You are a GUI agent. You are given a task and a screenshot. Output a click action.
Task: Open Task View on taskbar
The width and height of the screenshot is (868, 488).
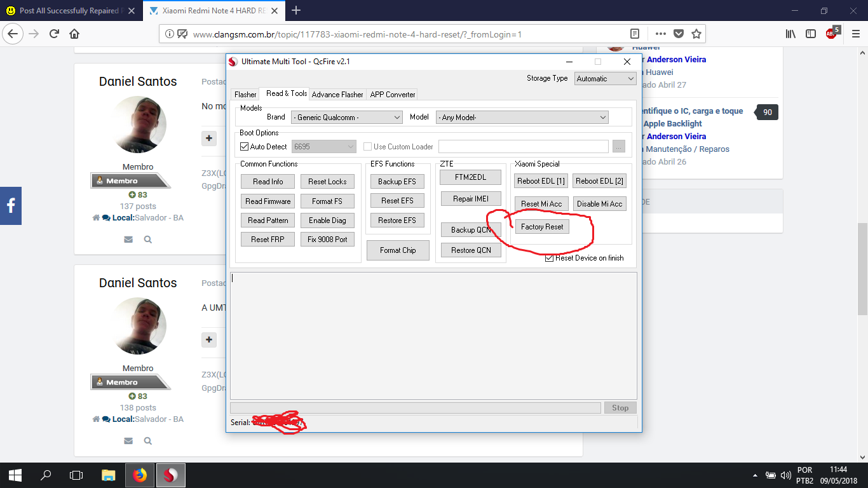click(x=76, y=475)
